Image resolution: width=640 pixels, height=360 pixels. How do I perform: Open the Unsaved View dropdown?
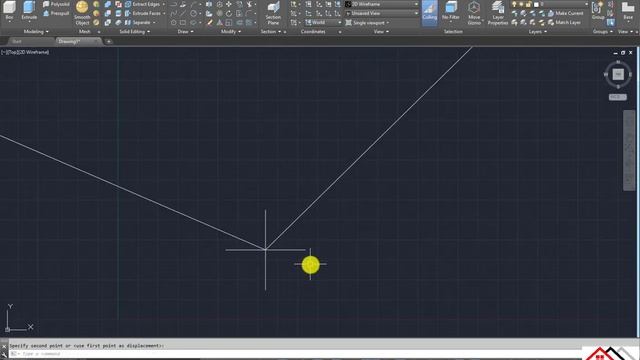(382, 13)
